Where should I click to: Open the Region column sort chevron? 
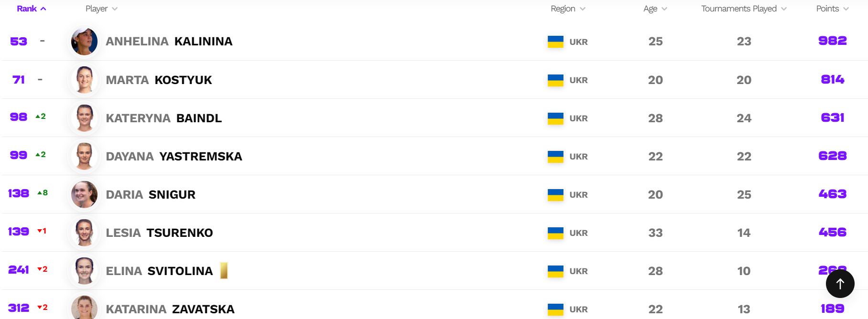[x=583, y=9]
